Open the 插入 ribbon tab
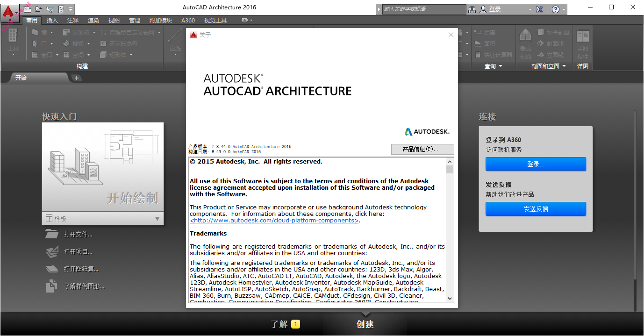644x336 pixels. [x=52, y=20]
